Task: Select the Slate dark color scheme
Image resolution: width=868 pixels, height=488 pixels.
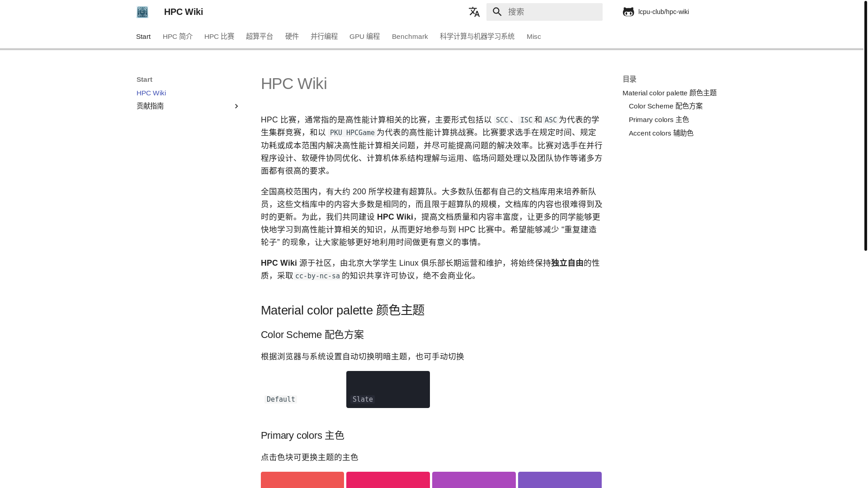Action: click(x=388, y=389)
